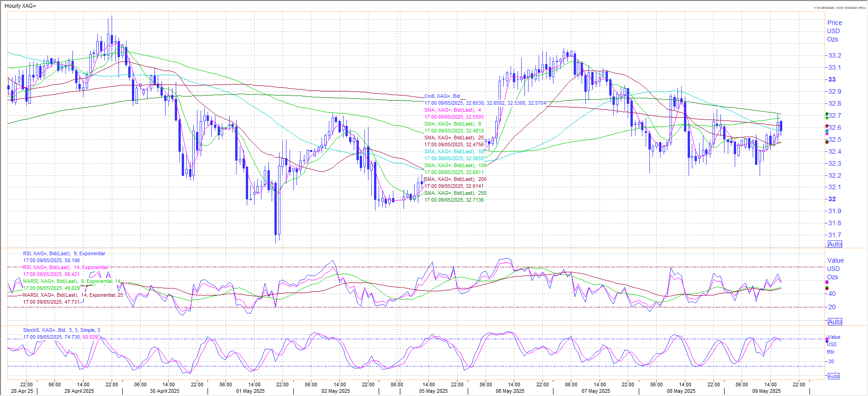Click the maroon marker near 32.5 on price axis
The width and height of the screenshot is (868, 396).
click(x=826, y=142)
